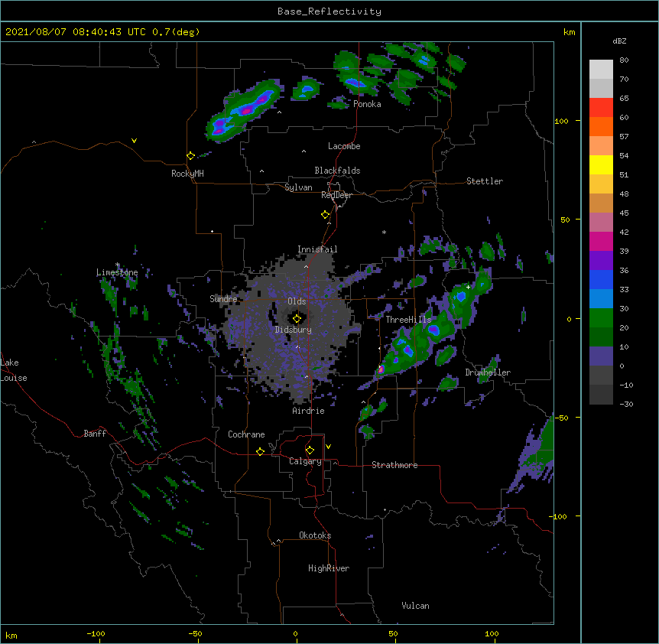Image resolution: width=659 pixels, height=644 pixels.
Task: Click the Lacombe city label
Action: [344, 146]
